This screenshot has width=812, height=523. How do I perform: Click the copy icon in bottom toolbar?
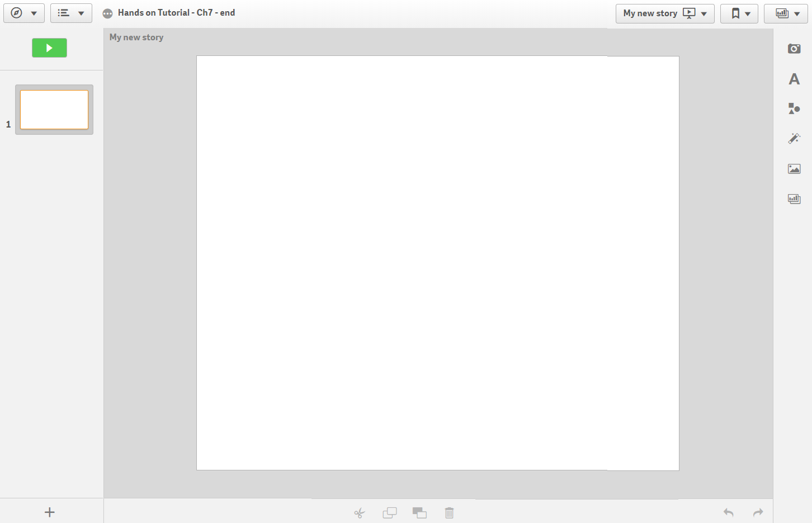coord(390,512)
